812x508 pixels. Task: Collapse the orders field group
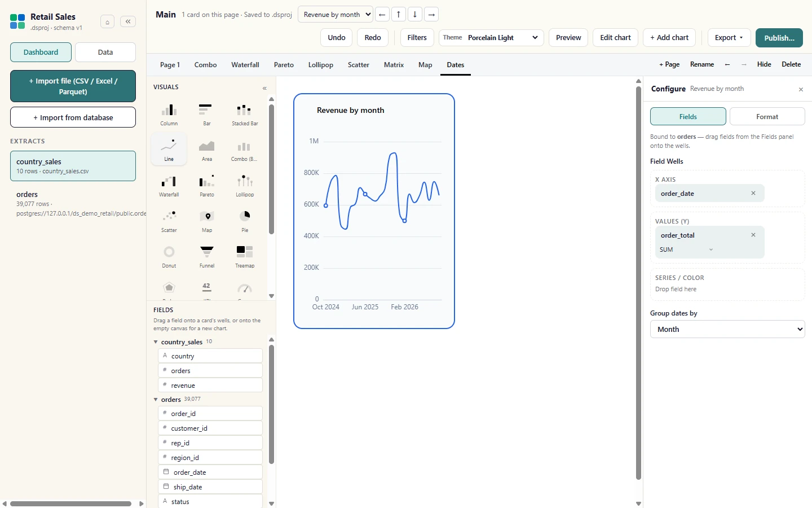pos(156,399)
